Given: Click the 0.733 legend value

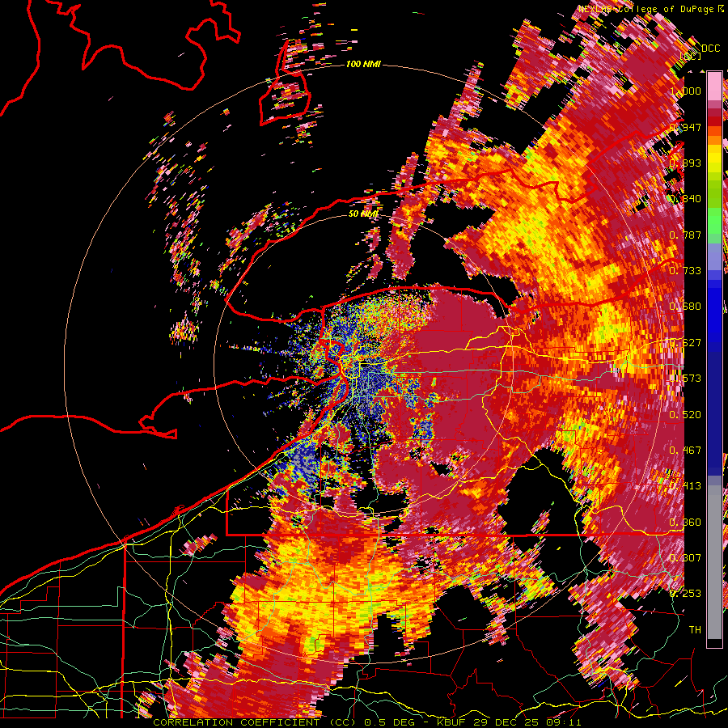Looking at the screenshot, I should (x=685, y=271).
